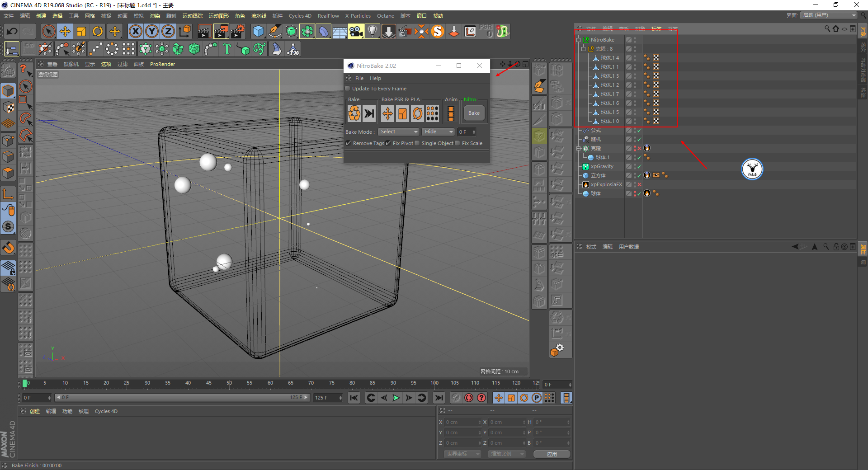Viewport: 868px width, 470px height.
Task: Toggle the X axis lock
Action: 135,31
